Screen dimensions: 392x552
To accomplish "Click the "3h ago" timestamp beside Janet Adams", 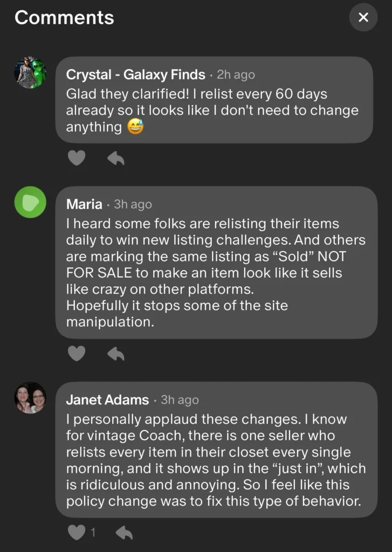I will pyautogui.click(x=180, y=400).
